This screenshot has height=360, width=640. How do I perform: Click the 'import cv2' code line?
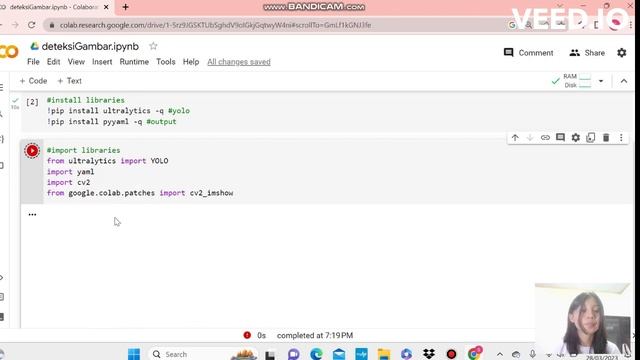(x=69, y=182)
